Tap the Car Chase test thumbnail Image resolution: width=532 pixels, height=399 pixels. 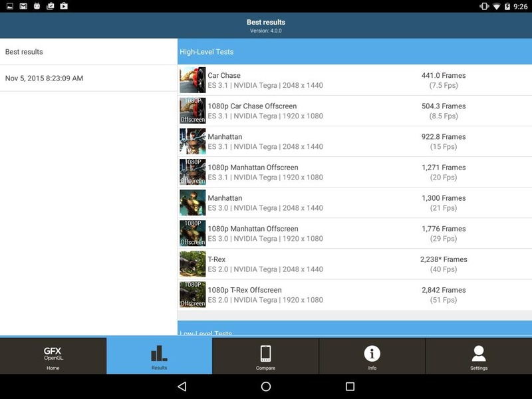[192, 80]
